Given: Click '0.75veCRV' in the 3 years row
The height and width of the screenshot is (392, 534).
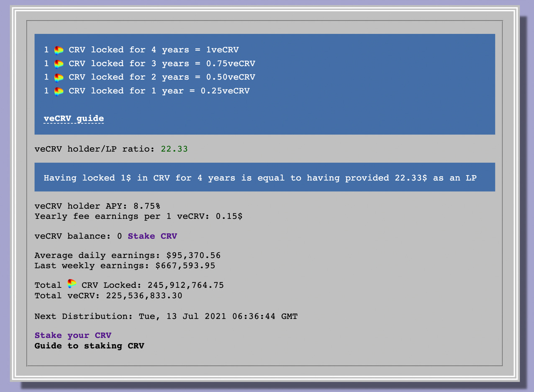Looking at the screenshot, I should click(x=231, y=64).
